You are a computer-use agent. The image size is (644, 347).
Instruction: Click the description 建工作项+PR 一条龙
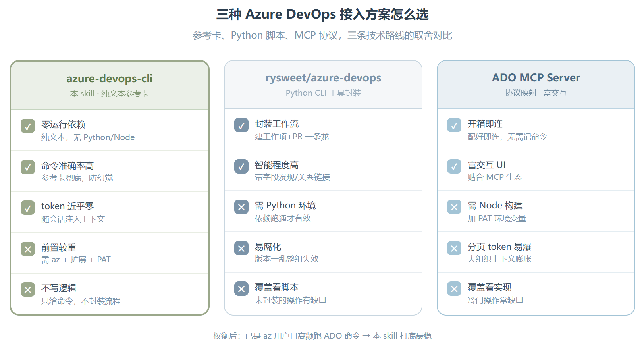292,137
